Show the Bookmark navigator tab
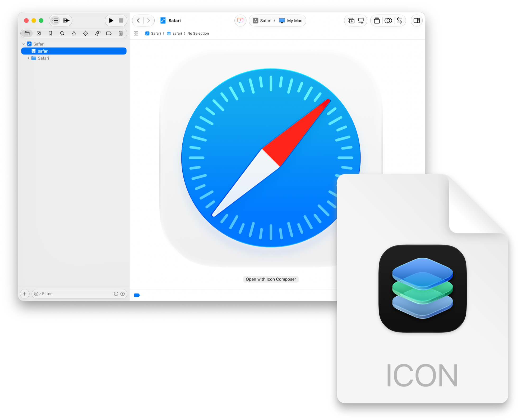The width and height of the screenshot is (518, 420). tap(50, 33)
